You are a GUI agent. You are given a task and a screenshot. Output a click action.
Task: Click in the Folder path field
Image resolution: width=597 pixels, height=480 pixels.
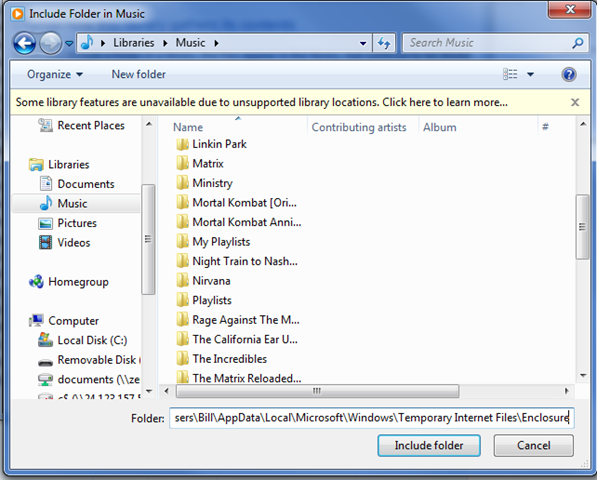click(372, 418)
